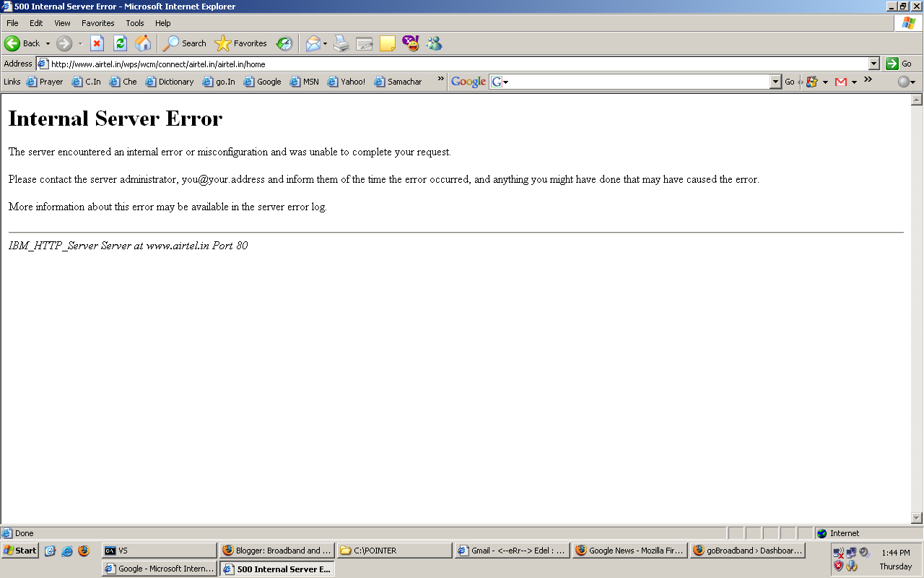Open the MSN link in Links bar
Screen dimensions: 924x578
pyautogui.click(x=305, y=82)
